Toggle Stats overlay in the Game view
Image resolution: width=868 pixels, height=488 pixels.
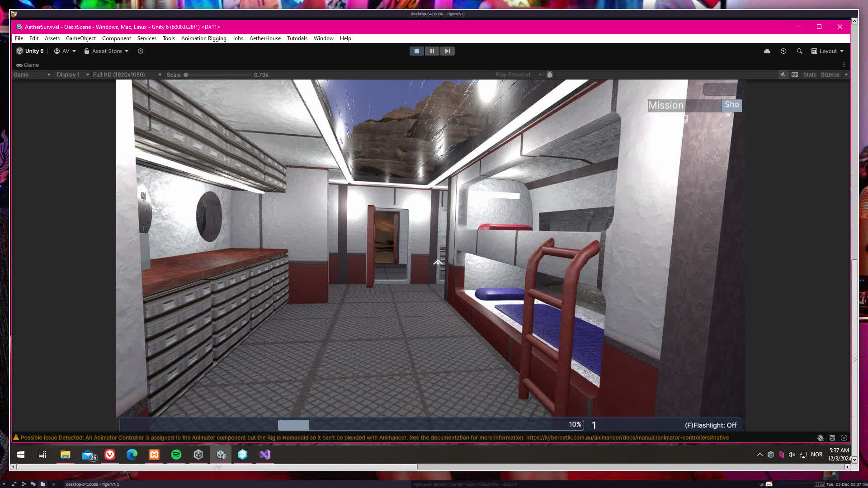tap(809, 75)
